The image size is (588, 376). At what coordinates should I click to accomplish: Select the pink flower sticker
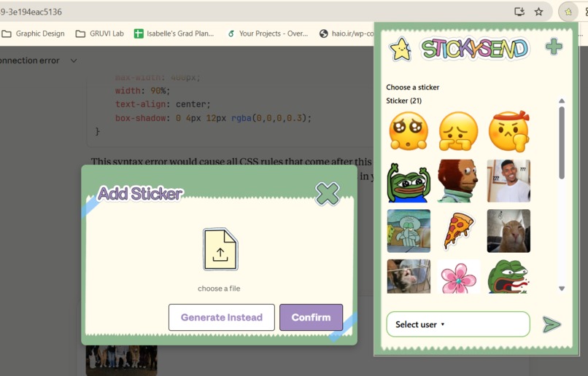coord(458,277)
